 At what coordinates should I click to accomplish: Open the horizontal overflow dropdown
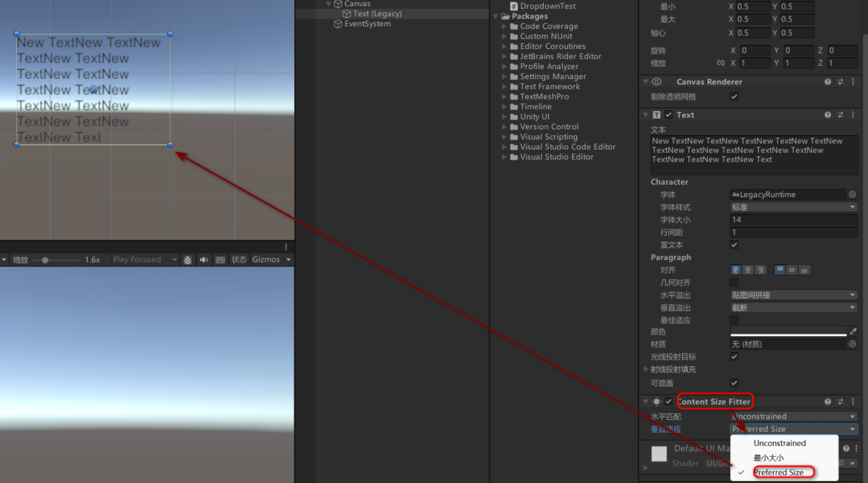click(x=794, y=295)
